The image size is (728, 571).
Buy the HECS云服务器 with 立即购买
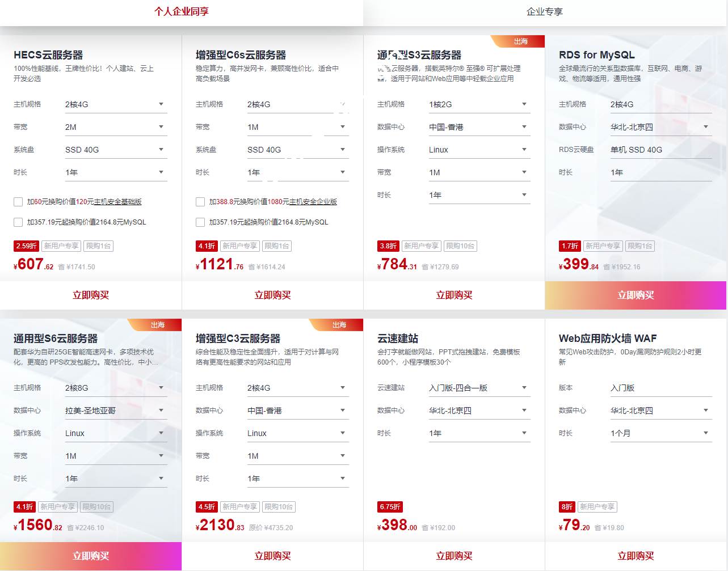[x=91, y=295]
